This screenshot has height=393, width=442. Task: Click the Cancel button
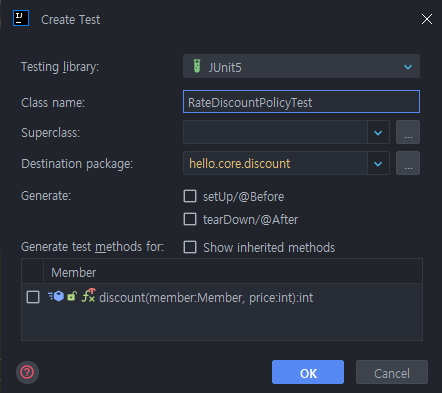click(392, 372)
